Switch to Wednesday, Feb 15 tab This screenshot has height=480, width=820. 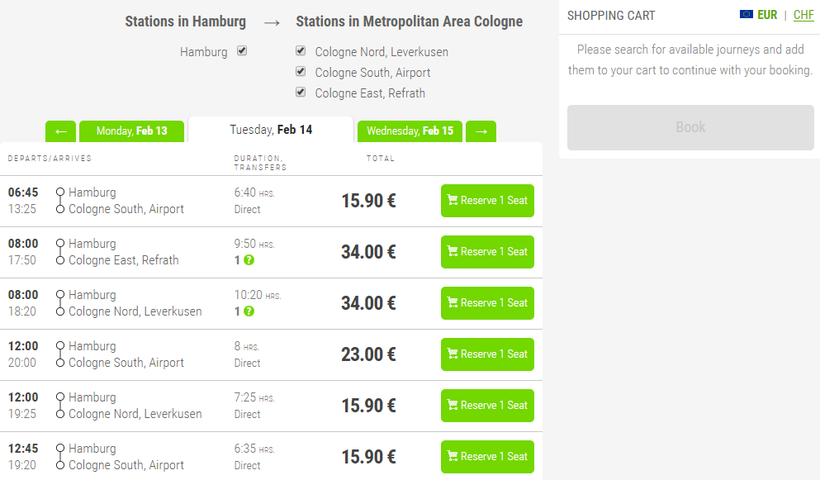(410, 131)
